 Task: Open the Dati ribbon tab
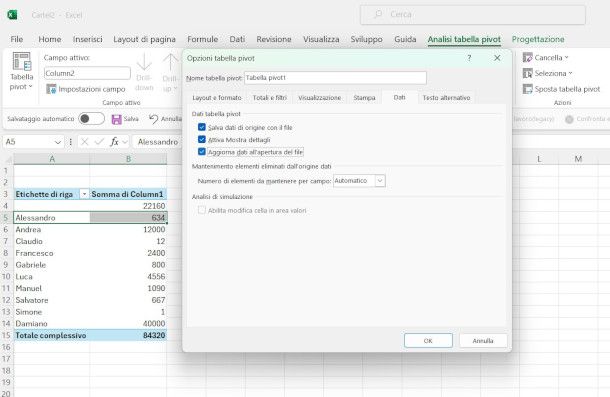tap(237, 39)
